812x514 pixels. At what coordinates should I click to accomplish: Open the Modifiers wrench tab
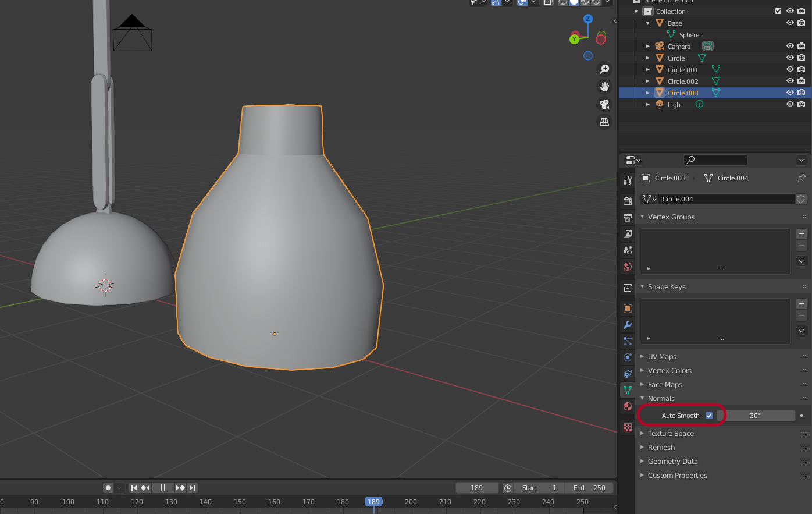pos(628,325)
